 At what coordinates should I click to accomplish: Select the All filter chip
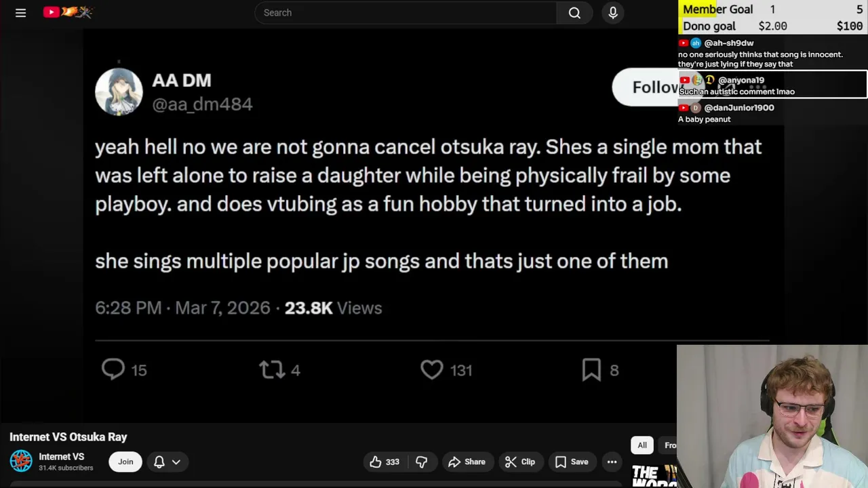point(642,445)
